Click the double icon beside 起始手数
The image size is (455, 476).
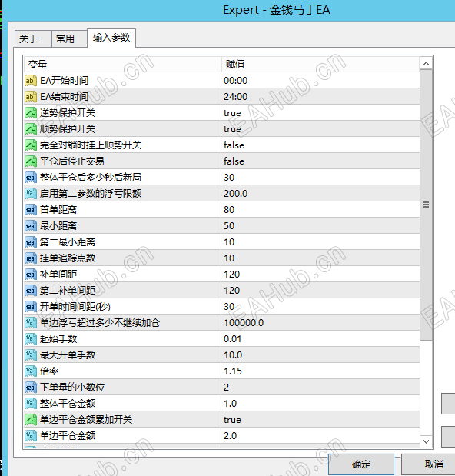[x=31, y=339]
